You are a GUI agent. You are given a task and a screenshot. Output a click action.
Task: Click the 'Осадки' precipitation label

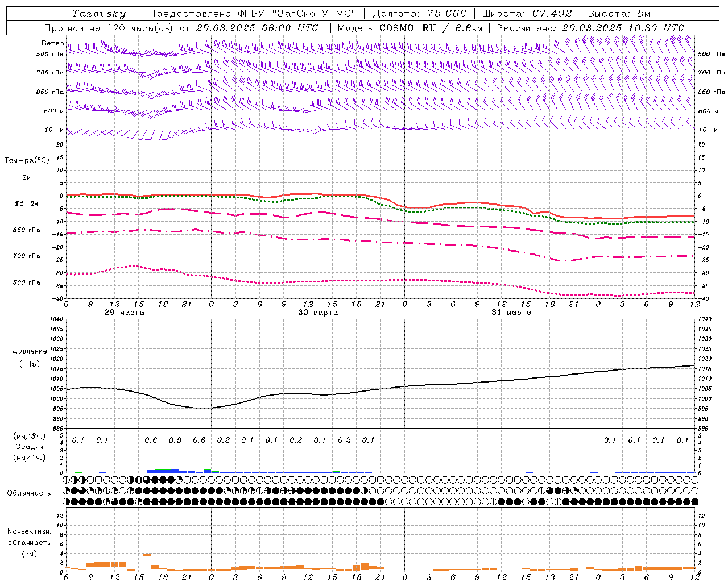click(x=30, y=447)
